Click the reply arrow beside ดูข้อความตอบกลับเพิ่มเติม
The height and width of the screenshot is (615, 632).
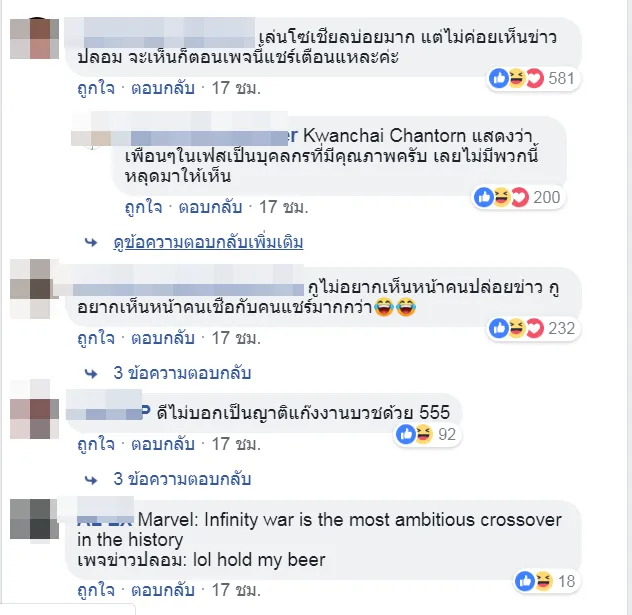click(91, 243)
